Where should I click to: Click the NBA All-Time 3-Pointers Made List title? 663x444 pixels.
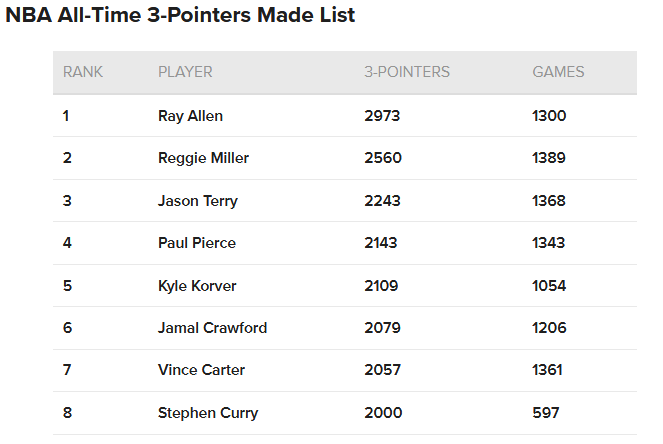(180, 15)
